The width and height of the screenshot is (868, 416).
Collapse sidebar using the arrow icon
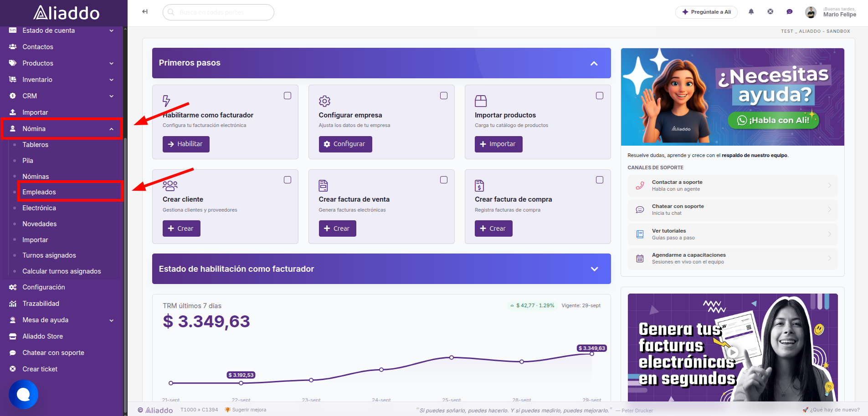point(145,12)
